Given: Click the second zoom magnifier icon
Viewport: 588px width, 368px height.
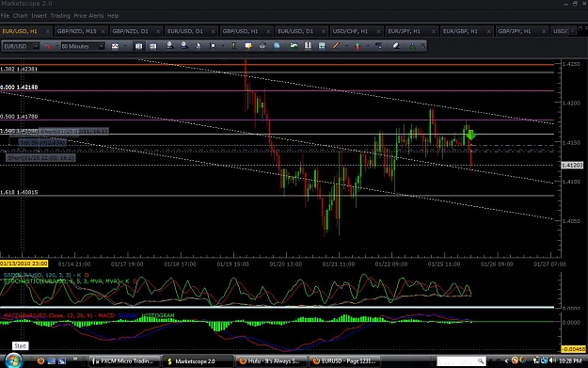Looking at the screenshot, I should pyautogui.click(x=184, y=46).
